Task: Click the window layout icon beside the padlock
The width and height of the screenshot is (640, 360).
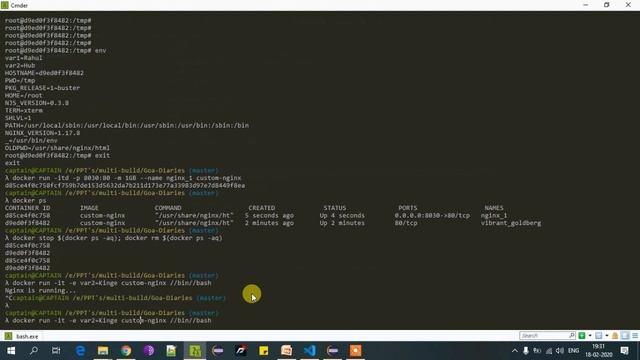Action: click(625, 336)
